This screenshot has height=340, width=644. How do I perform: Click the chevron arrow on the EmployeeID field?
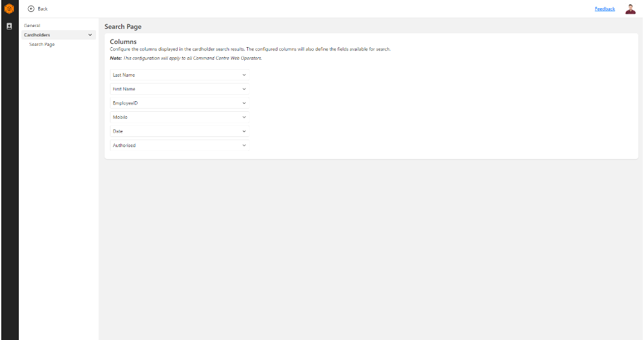coord(244,103)
